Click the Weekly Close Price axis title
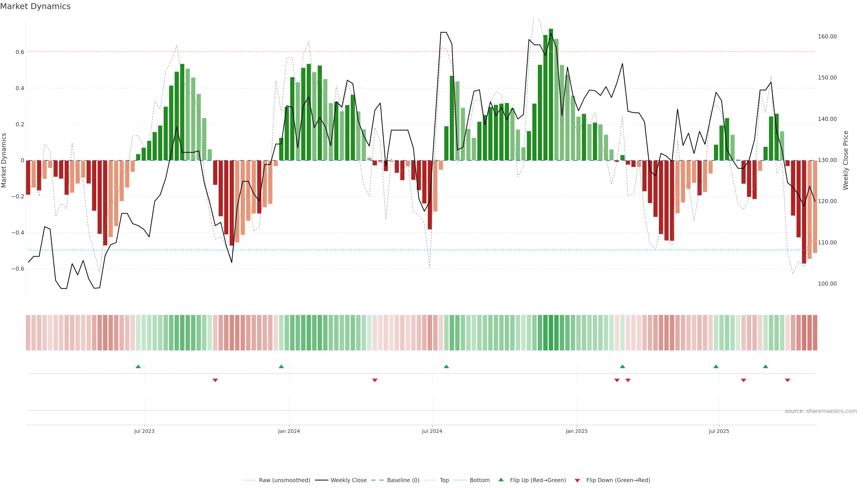This screenshot has height=488, width=868. (845, 160)
